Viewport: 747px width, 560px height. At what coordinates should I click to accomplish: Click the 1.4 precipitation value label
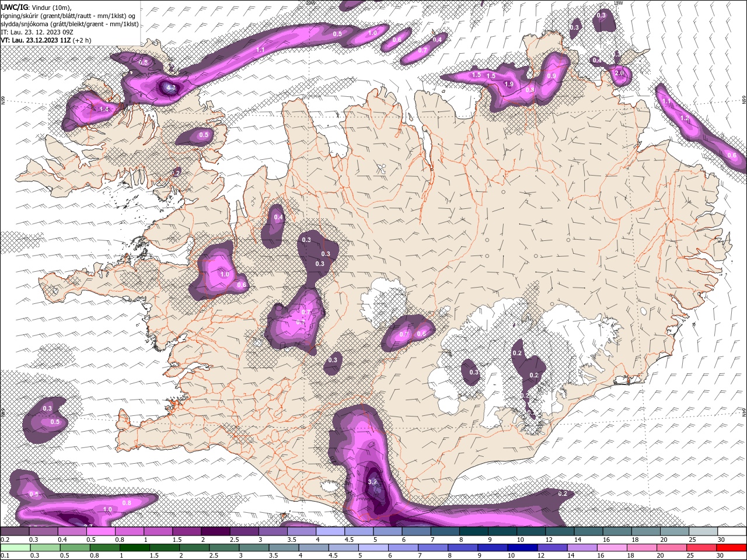click(104, 109)
